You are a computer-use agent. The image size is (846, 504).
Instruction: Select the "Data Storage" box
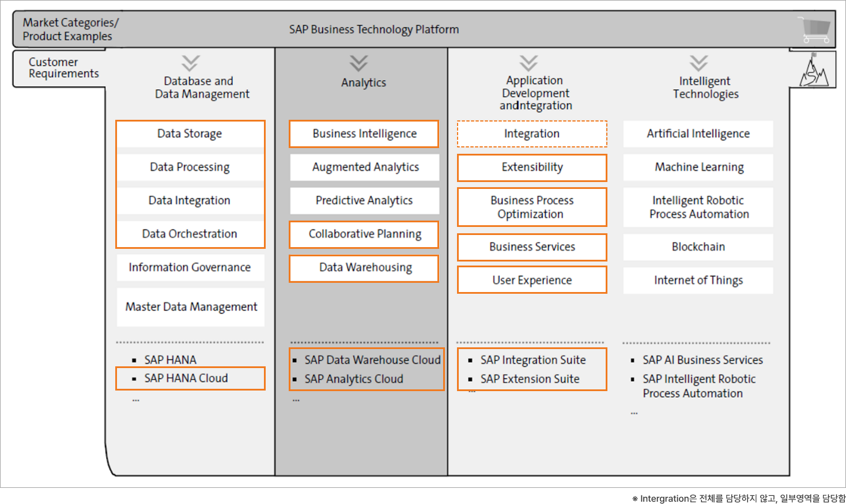tap(190, 134)
